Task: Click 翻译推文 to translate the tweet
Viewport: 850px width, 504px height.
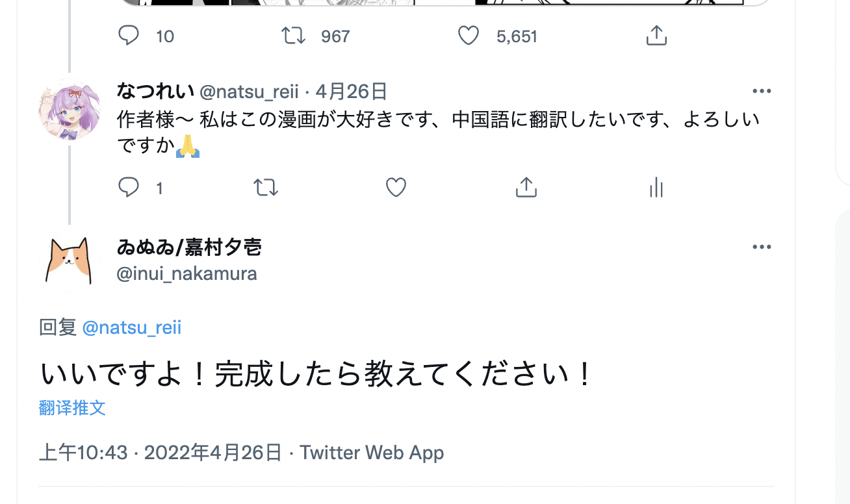Action: tap(72, 408)
